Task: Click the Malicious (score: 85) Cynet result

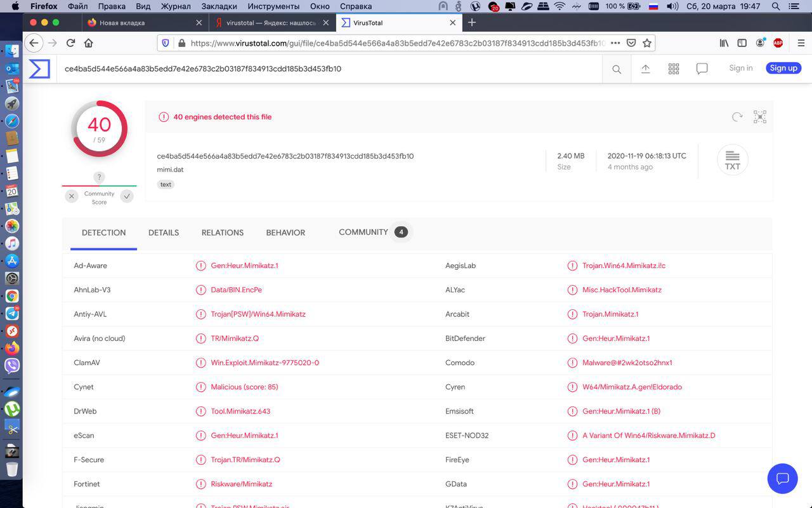Action: pos(244,387)
